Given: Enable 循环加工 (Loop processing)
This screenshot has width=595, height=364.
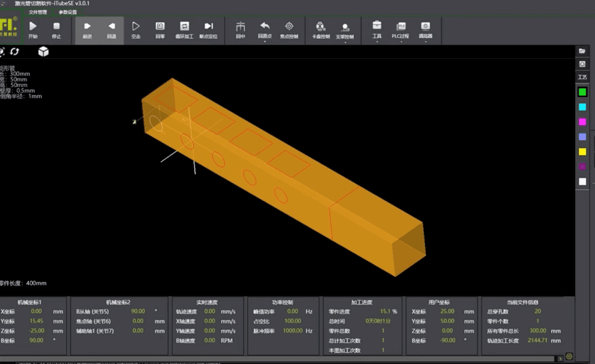Looking at the screenshot, I should coord(184,27).
